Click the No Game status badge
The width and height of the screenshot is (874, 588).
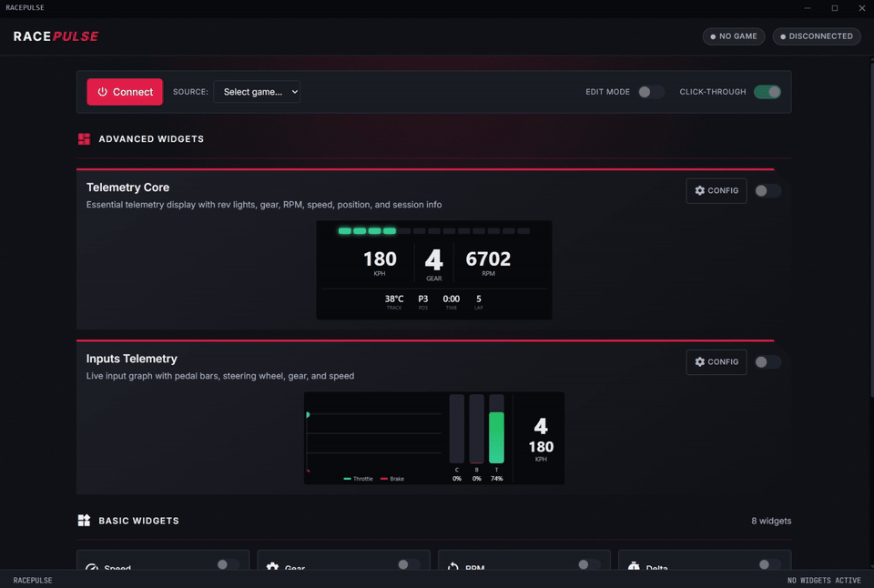(x=733, y=36)
